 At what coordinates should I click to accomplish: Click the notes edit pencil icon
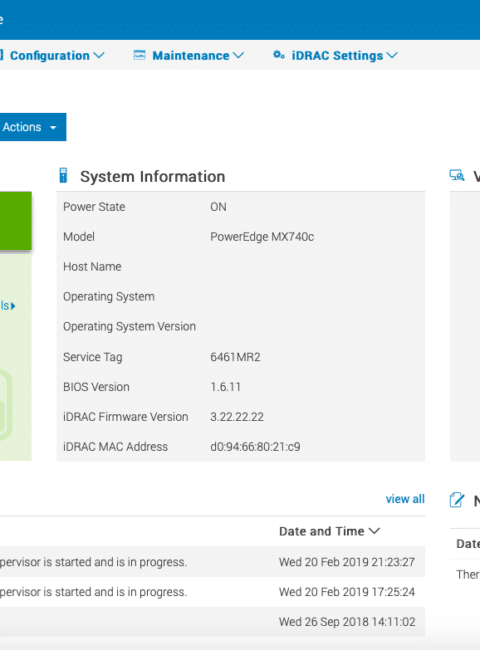[457, 500]
